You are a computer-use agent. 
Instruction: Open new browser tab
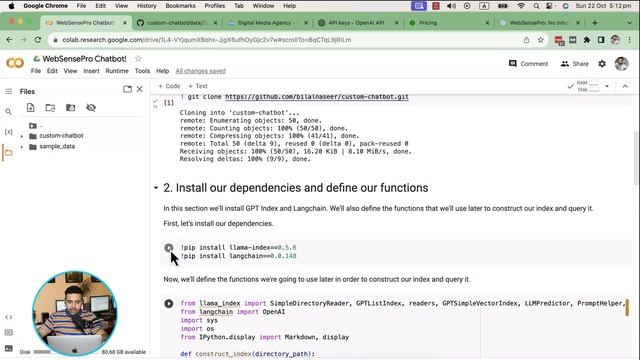pyautogui.click(x=595, y=23)
